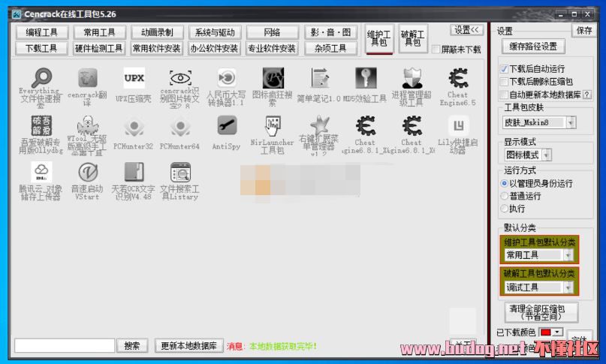Open the Everything file search tool icon

coord(41,78)
